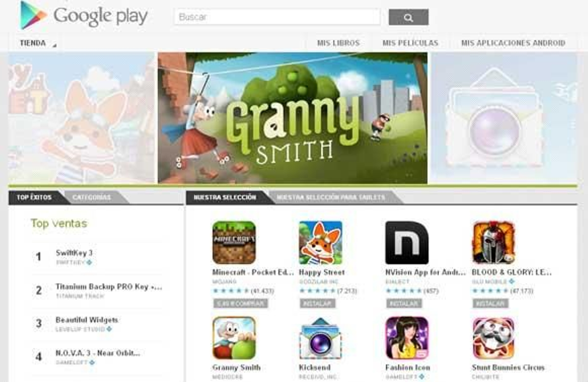This screenshot has width=588, height=382.
Task: Open the Fashion Icon app icon
Action: 407,338
